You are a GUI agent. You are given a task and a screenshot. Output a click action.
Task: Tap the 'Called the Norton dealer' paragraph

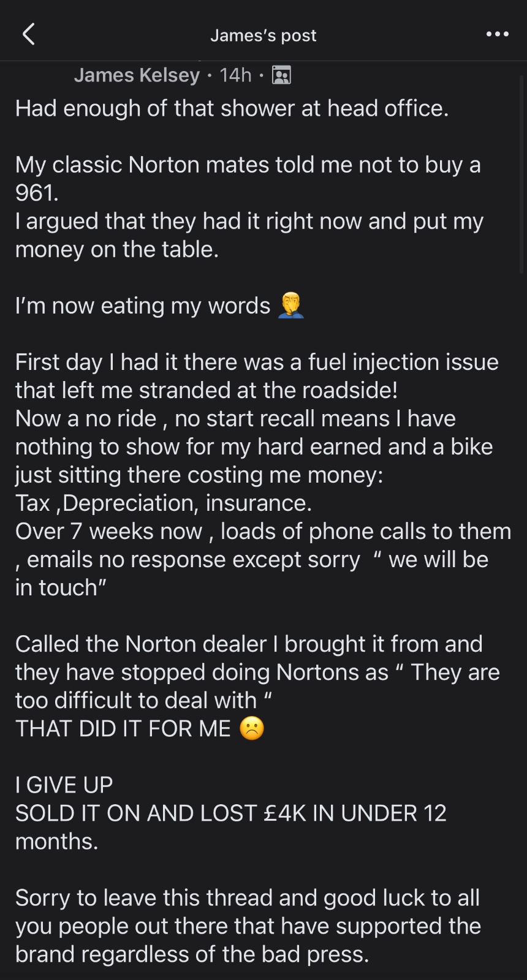[249, 644]
